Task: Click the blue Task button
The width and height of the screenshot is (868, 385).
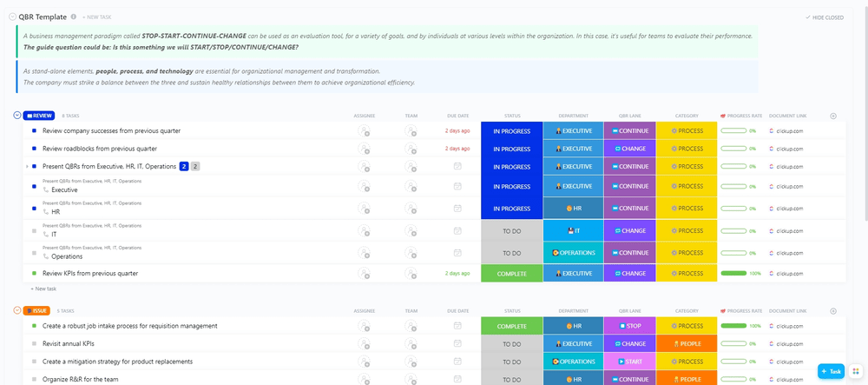Action: [831, 371]
